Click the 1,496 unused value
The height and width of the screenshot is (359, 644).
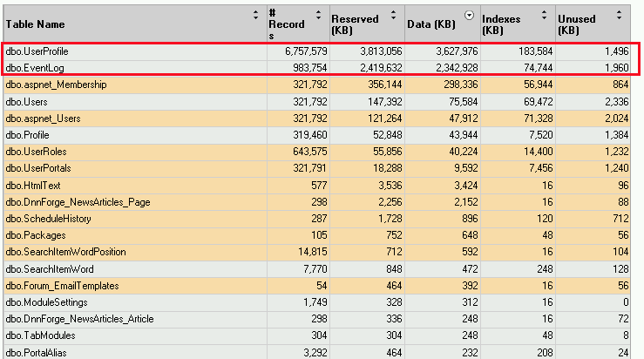[x=616, y=51]
